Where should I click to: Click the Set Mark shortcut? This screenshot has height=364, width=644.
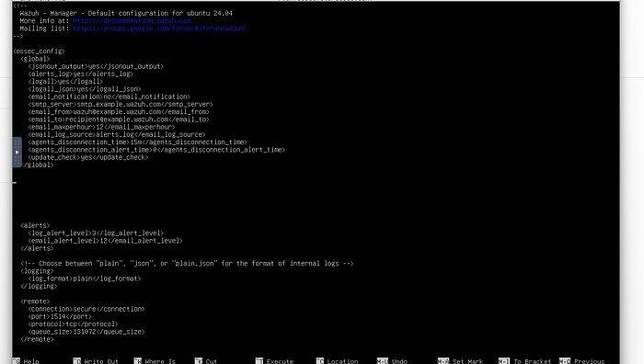click(x=460, y=361)
